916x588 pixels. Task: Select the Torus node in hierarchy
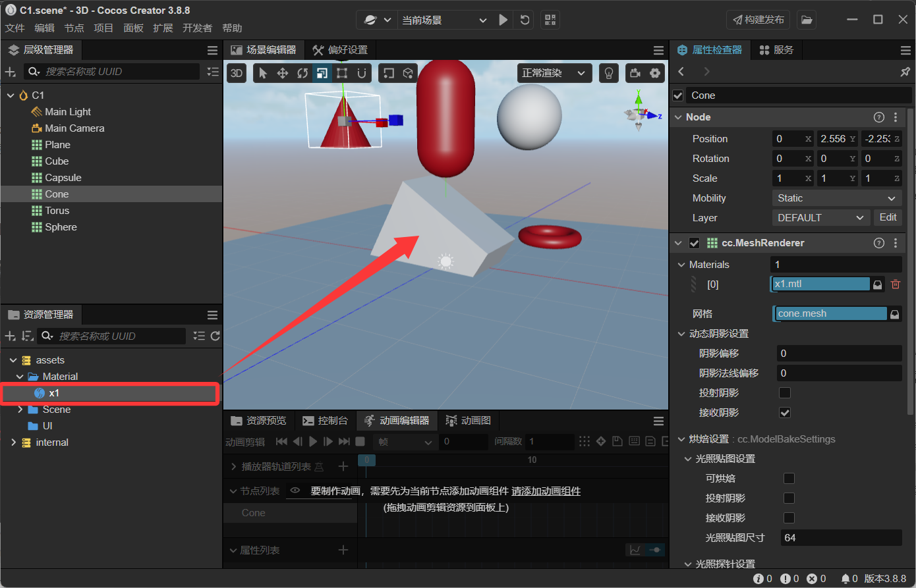57,211
